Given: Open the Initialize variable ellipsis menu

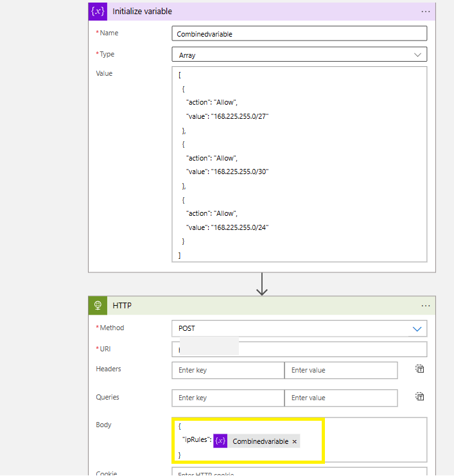Looking at the screenshot, I should pos(426,12).
